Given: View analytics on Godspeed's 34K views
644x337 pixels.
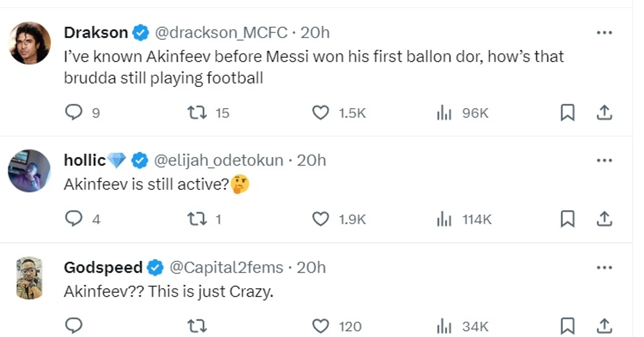Looking at the screenshot, I should [444, 327].
